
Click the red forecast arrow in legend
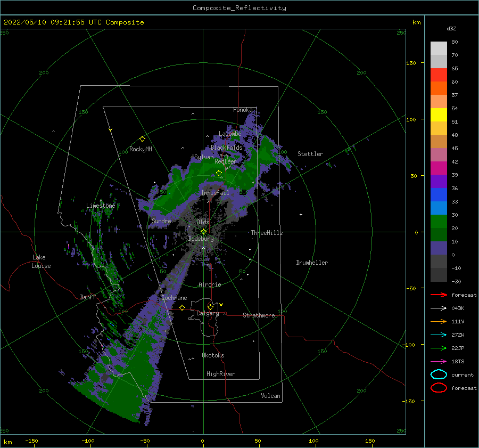coord(439,295)
